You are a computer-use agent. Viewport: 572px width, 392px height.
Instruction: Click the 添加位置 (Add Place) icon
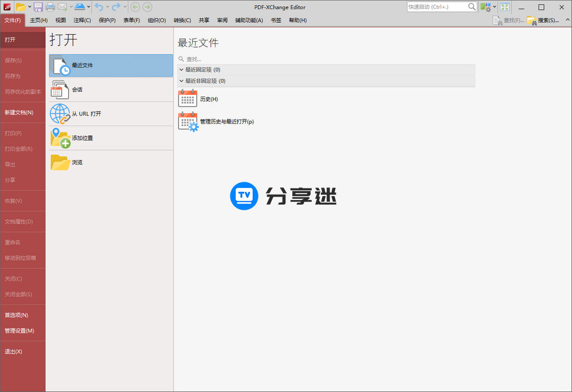[x=61, y=137]
